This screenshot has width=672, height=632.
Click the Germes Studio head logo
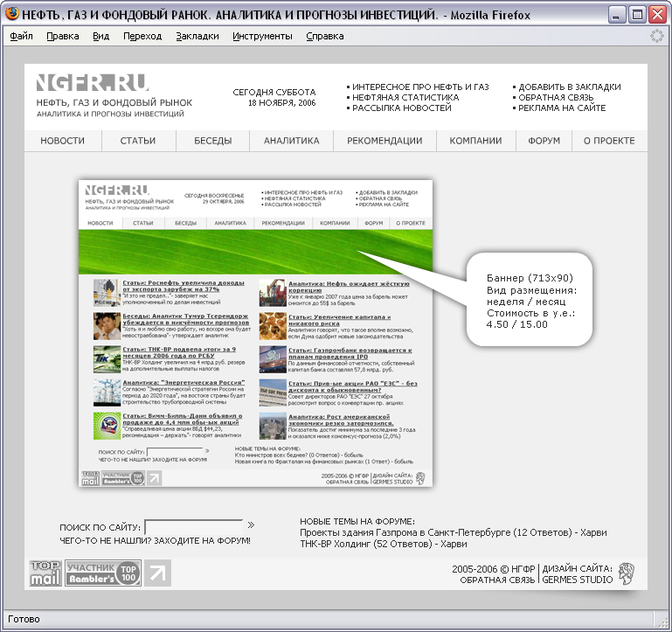click(x=627, y=574)
